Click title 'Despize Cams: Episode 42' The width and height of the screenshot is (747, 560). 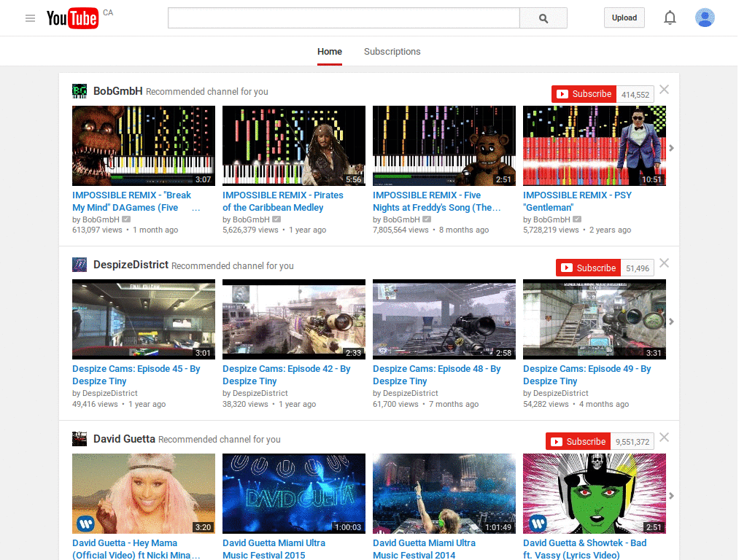click(286, 375)
